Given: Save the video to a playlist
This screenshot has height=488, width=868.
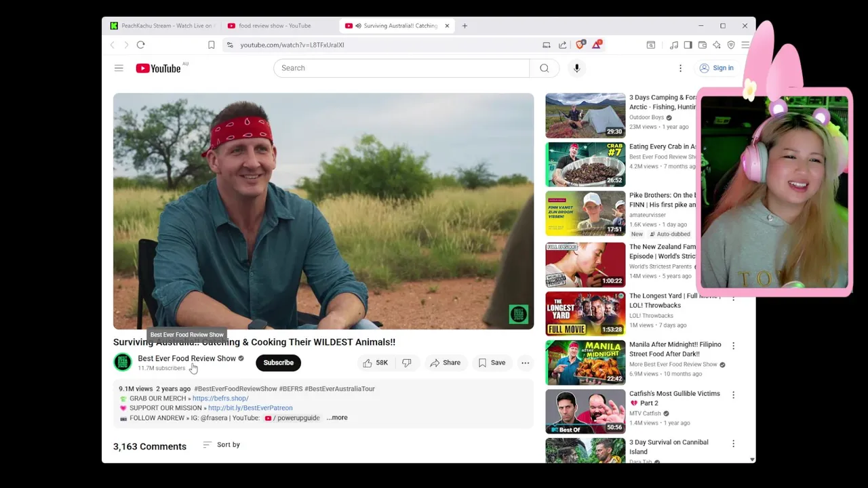Looking at the screenshot, I should click(x=492, y=363).
